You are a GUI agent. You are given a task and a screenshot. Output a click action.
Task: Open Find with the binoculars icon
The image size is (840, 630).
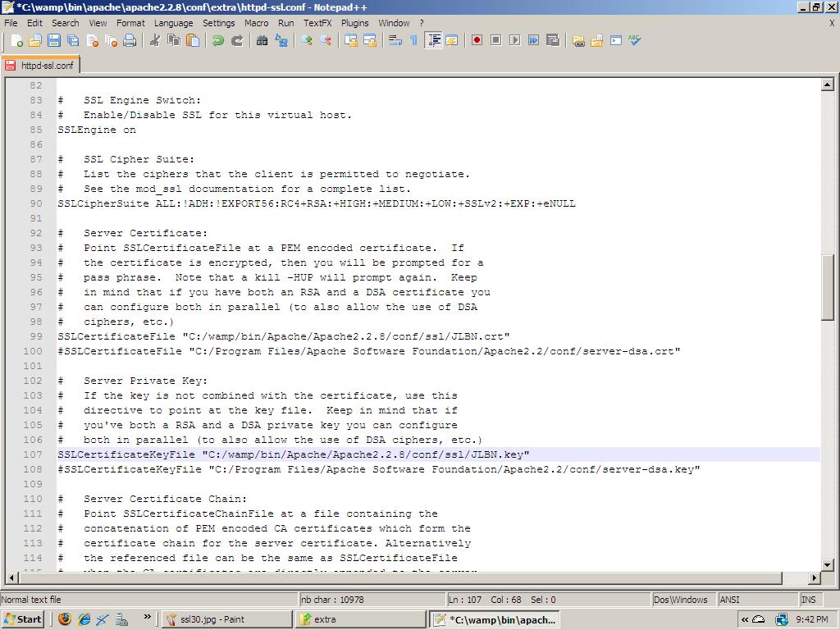262,40
